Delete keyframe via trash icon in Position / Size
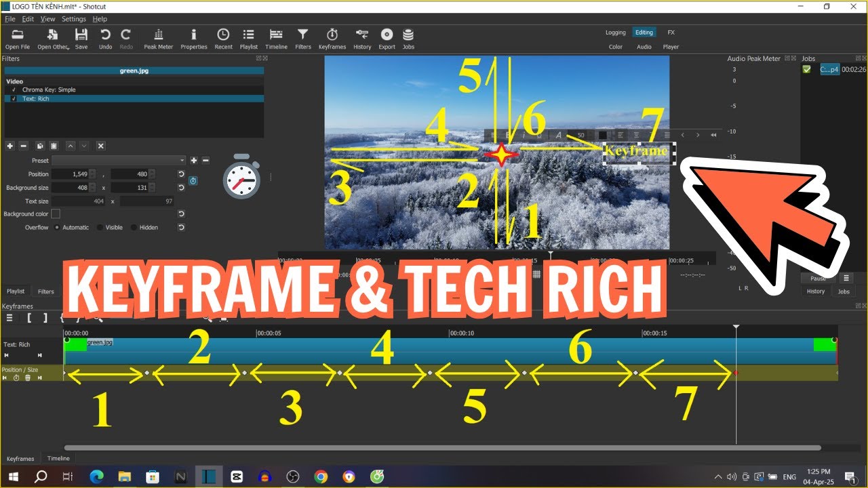868x488 pixels. click(28, 378)
